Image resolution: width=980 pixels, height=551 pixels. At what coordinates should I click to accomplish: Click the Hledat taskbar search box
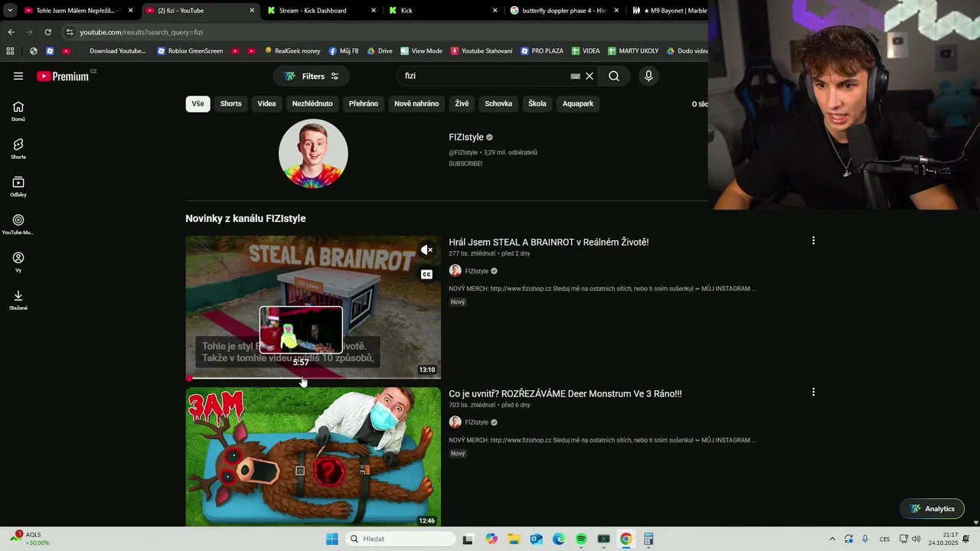click(400, 539)
